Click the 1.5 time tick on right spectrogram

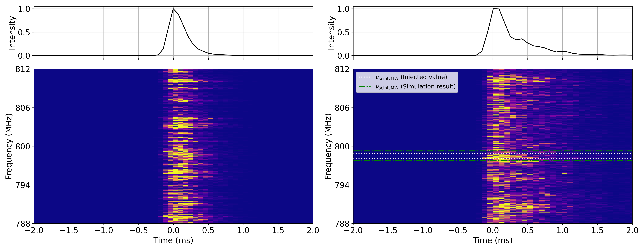click(597, 230)
